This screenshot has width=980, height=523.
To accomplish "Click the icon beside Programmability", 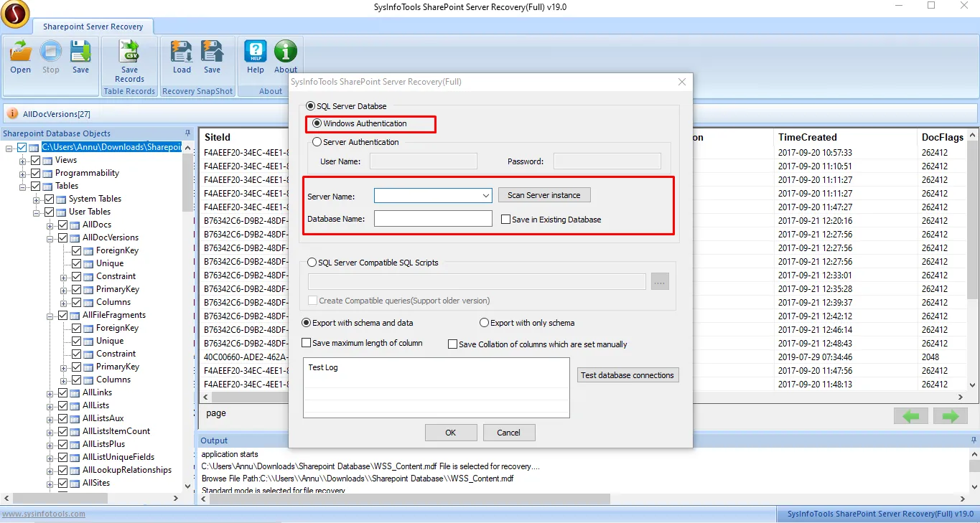I will [48, 173].
